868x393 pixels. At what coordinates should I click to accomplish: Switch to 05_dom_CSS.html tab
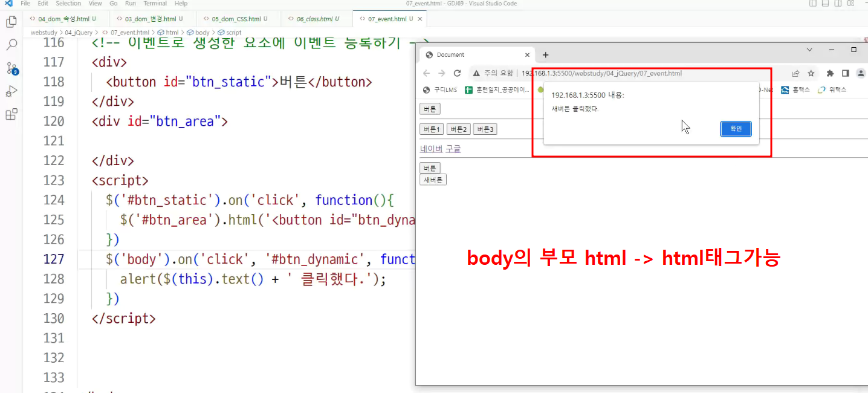[238, 19]
